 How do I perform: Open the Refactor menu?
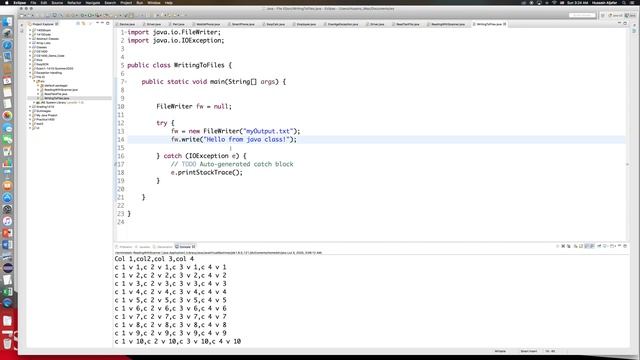(x=74, y=2)
